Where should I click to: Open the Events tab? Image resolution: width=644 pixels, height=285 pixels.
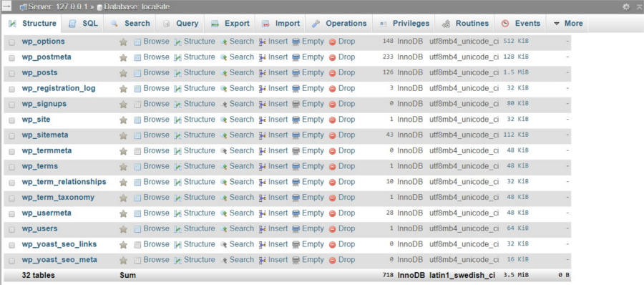521,24
